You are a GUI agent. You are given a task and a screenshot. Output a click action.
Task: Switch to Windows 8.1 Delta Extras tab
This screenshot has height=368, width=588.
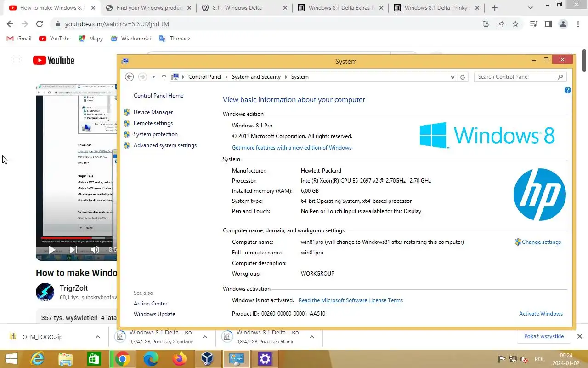point(340,8)
